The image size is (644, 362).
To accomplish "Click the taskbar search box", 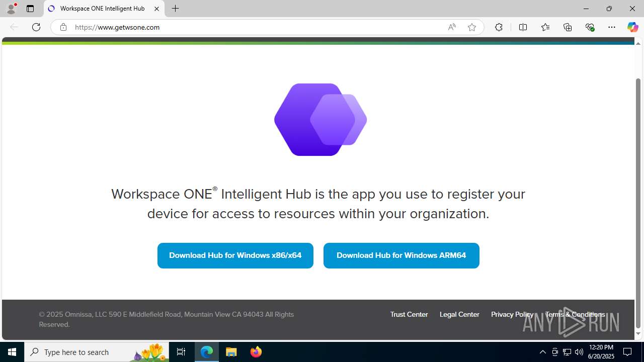I will tap(97, 352).
